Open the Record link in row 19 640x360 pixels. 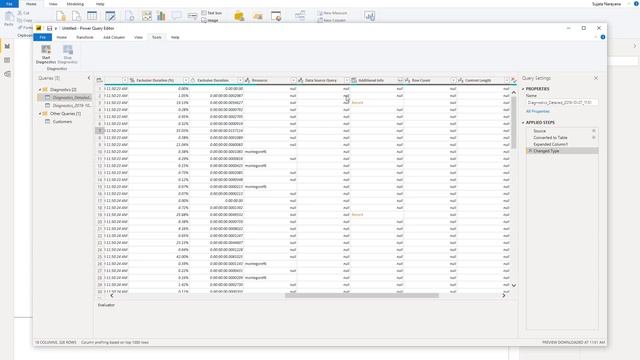click(x=357, y=214)
